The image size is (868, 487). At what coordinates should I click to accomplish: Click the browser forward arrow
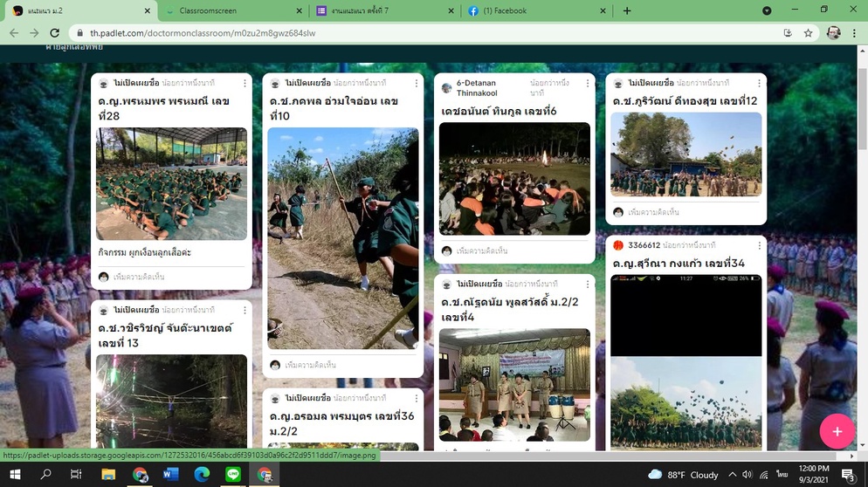(x=34, y=33)
